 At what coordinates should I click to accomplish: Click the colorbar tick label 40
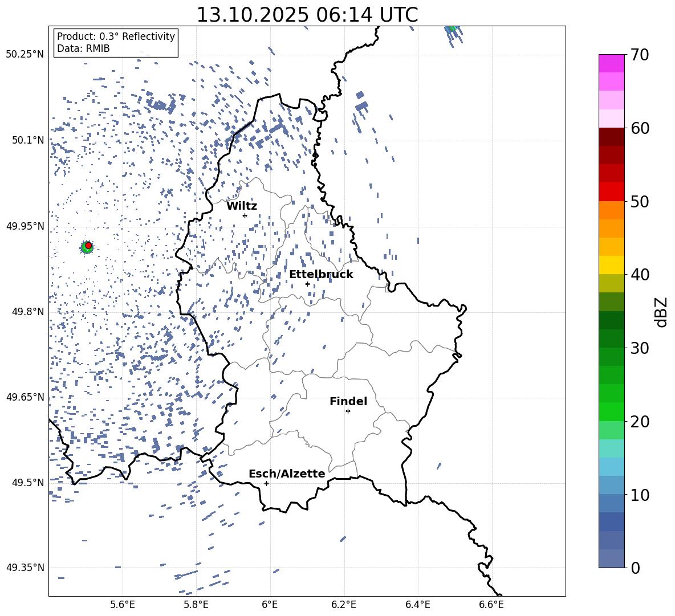pos(640,275)
